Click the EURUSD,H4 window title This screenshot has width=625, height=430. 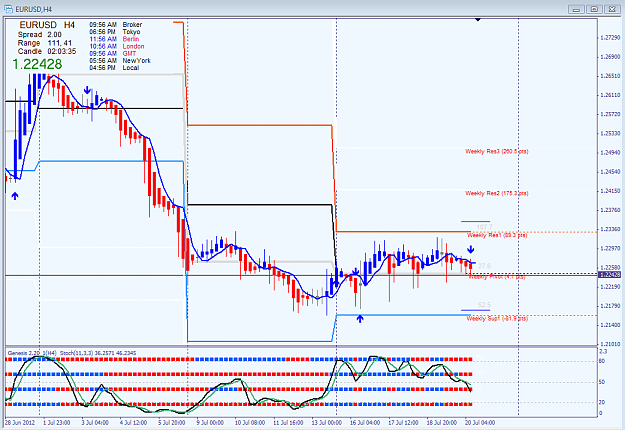(x=34, y=9)
